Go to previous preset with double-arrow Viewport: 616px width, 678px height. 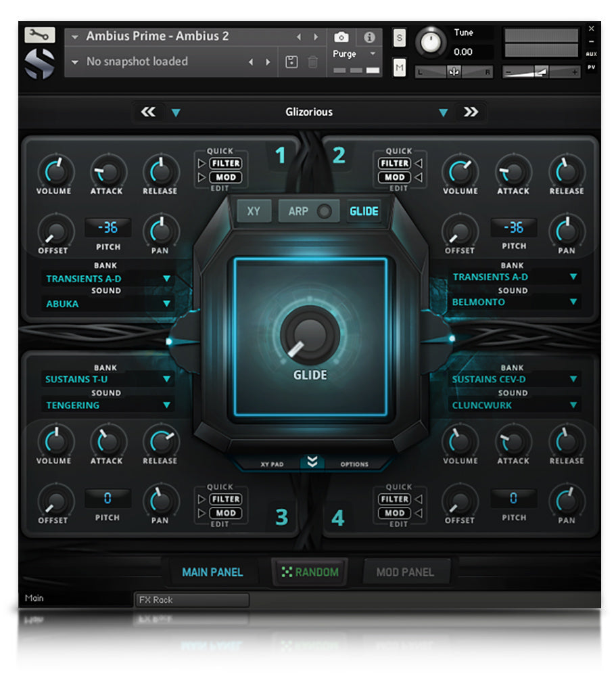point(148,112)
